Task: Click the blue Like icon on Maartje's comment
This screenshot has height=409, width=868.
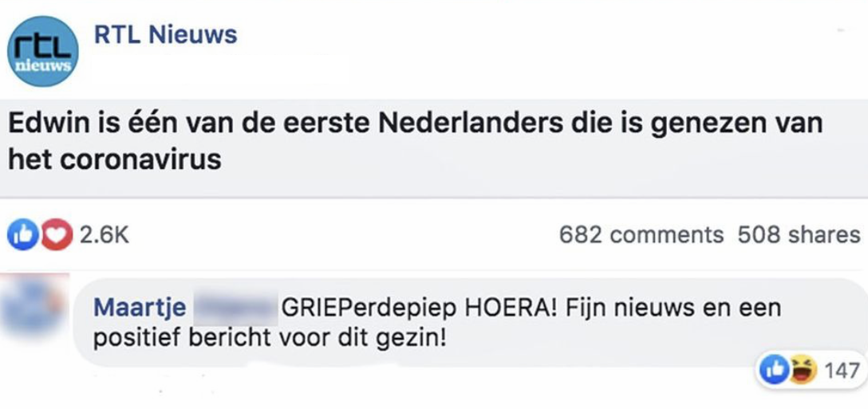Action: 773,371
